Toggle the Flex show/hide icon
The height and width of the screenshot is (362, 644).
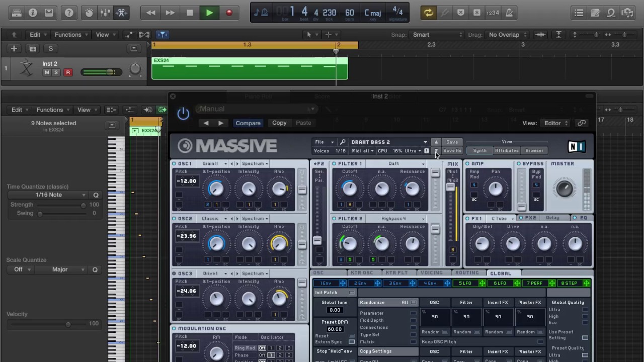click(x=144, y=35)
